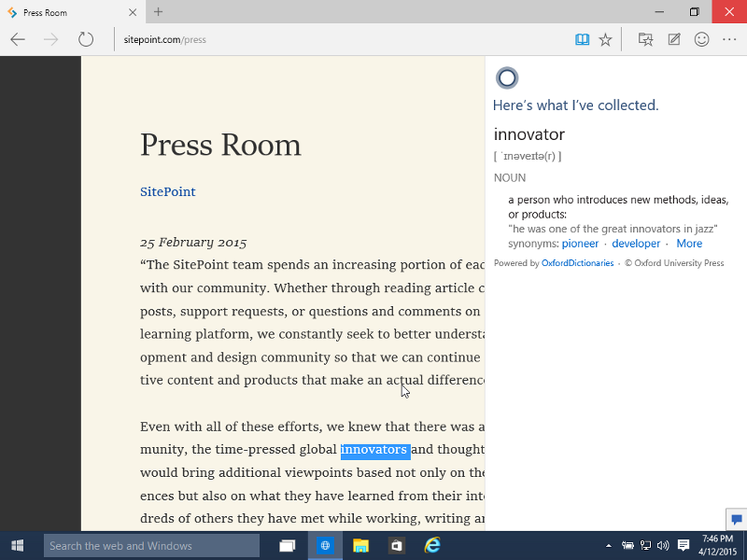Open Task View from the taskbar
The width and height of the screenshot is (747, 560).
point(288,546)
